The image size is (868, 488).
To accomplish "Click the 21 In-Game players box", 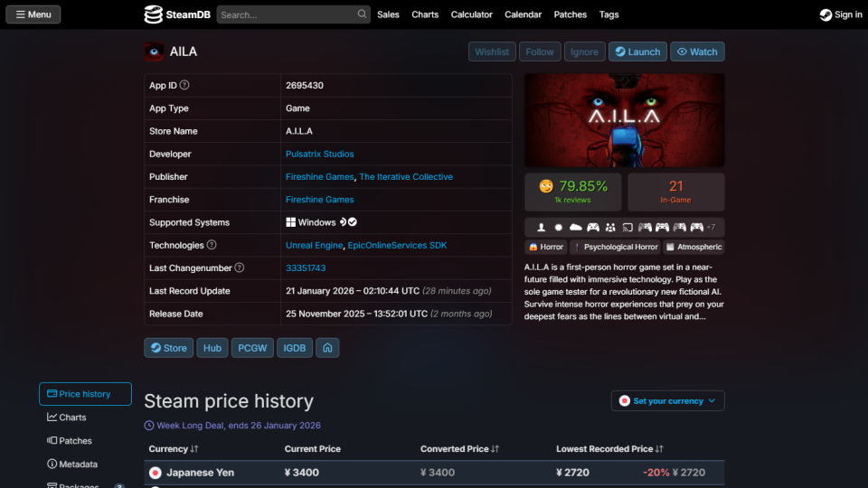I will point(676,192).
